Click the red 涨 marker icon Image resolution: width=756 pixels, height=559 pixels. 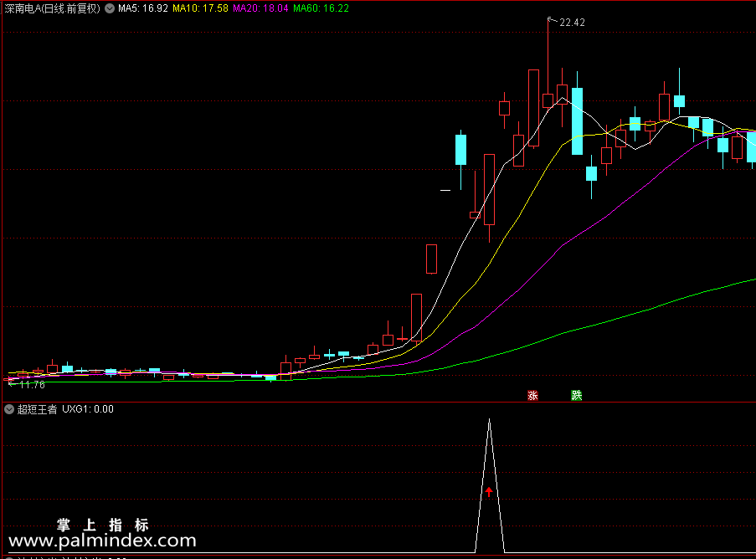point(532,396)
